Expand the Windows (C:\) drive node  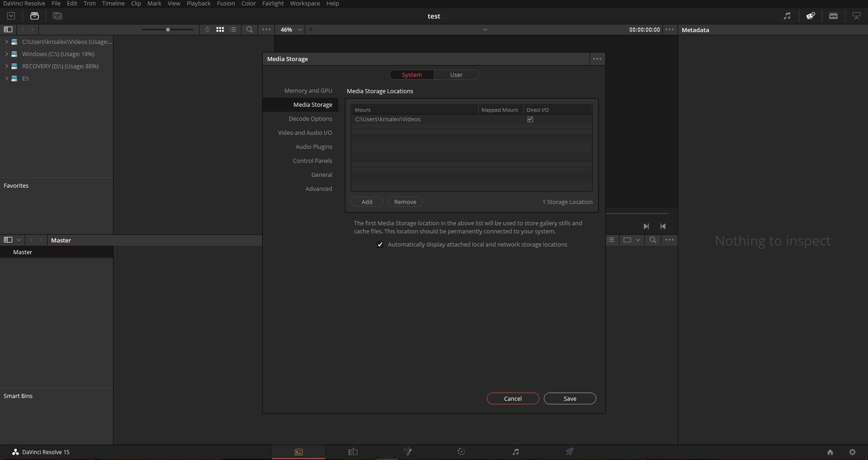[6, 54]
